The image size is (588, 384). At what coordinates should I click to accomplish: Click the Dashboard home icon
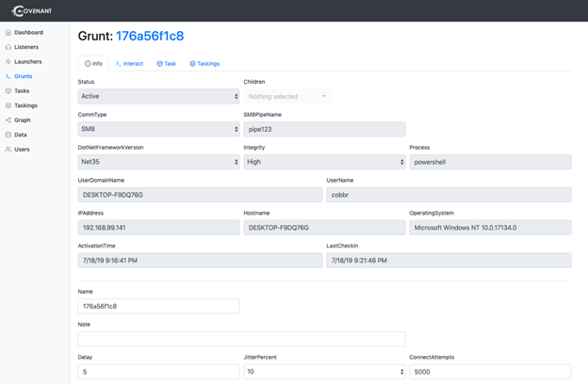[x=8, y=33]
